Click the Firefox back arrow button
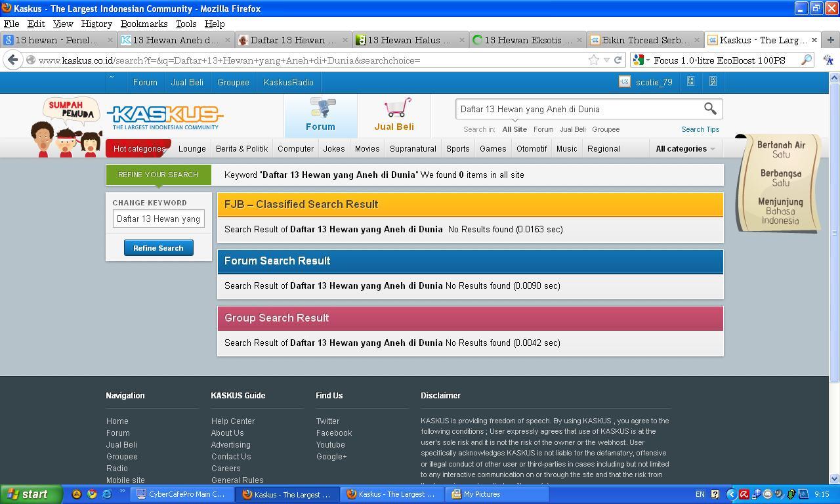 coord(13,60)
